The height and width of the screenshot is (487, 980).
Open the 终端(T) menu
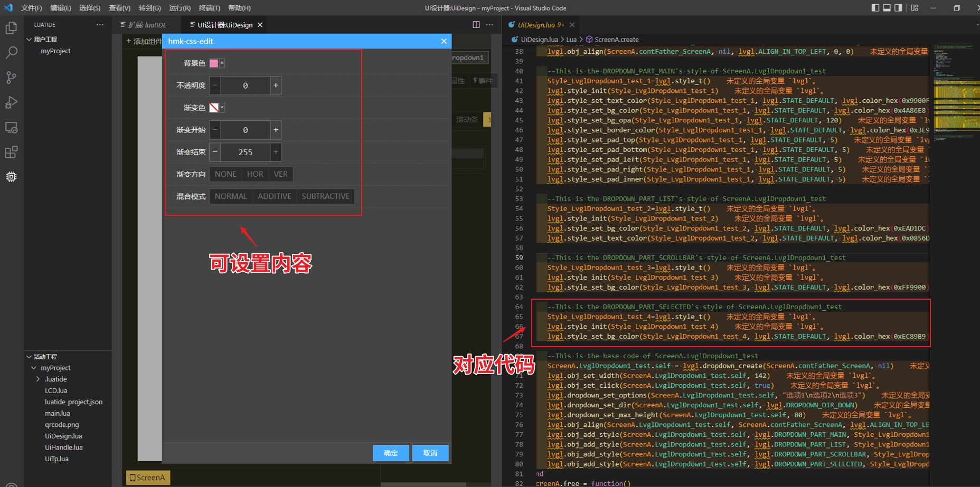pyautogui.click(x=209, y=8)
